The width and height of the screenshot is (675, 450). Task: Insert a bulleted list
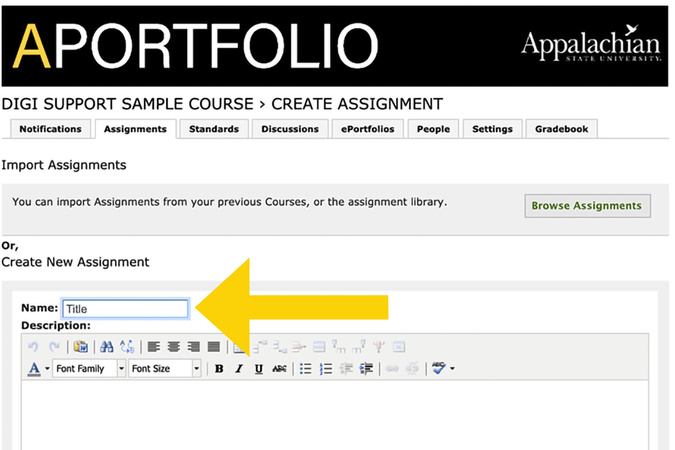coord(306,369)
